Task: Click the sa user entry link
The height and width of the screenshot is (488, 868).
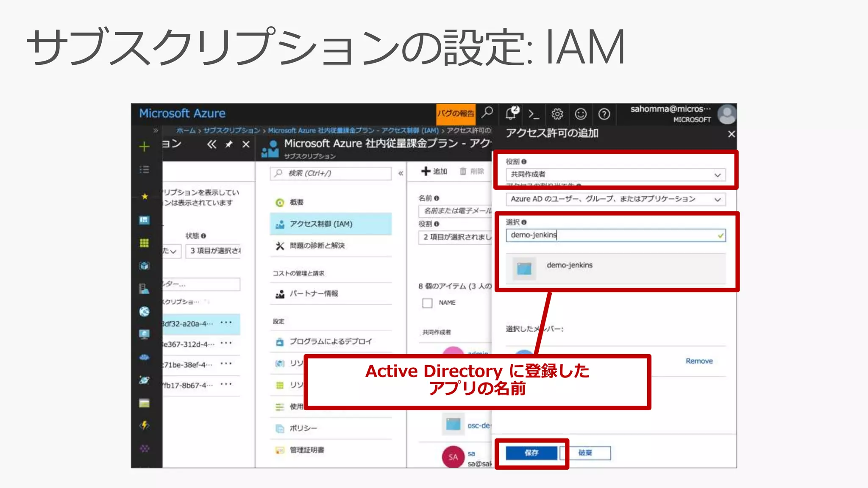Action: coord(471,454)
